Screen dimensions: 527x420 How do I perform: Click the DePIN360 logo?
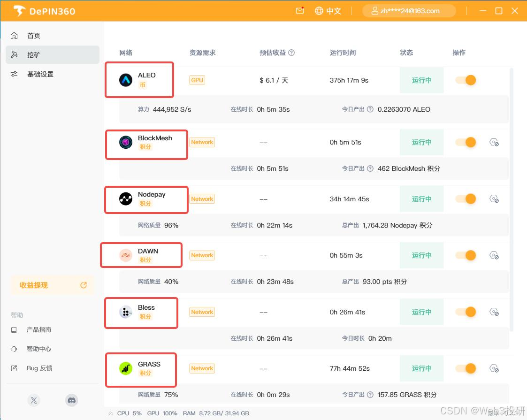tap(44, 11)
